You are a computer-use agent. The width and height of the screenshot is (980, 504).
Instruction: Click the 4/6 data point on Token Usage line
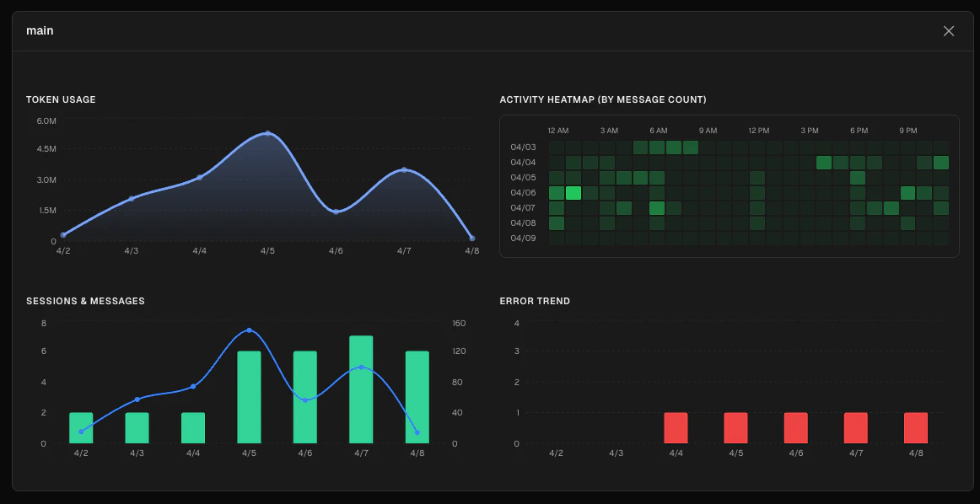pyautogui.click(x=336, y=212)
